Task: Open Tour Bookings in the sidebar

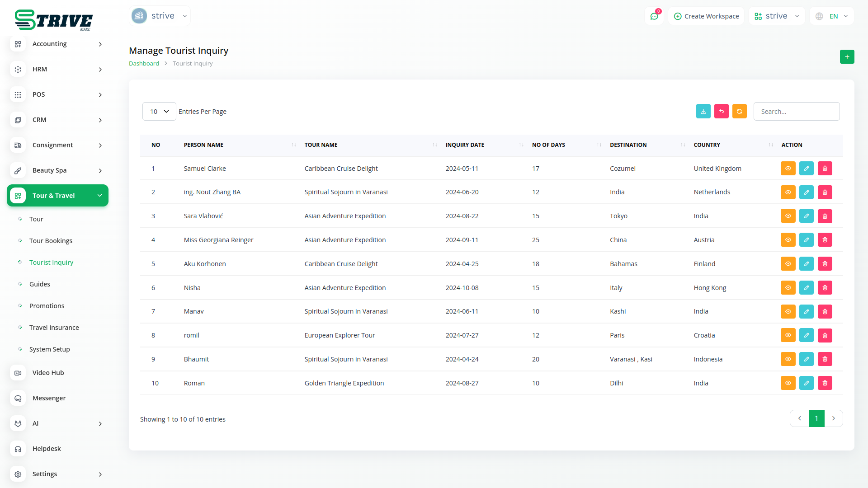Action: click(51, 241)
